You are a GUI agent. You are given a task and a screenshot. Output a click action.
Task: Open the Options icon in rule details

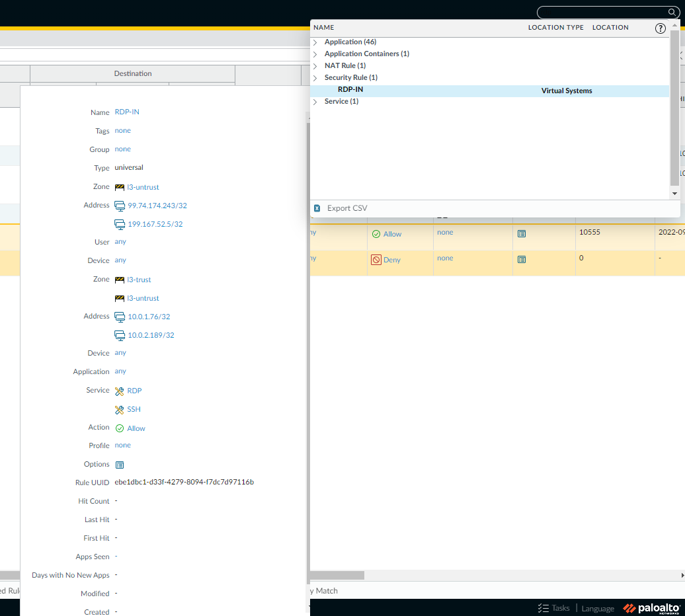[x=120, y=465]
